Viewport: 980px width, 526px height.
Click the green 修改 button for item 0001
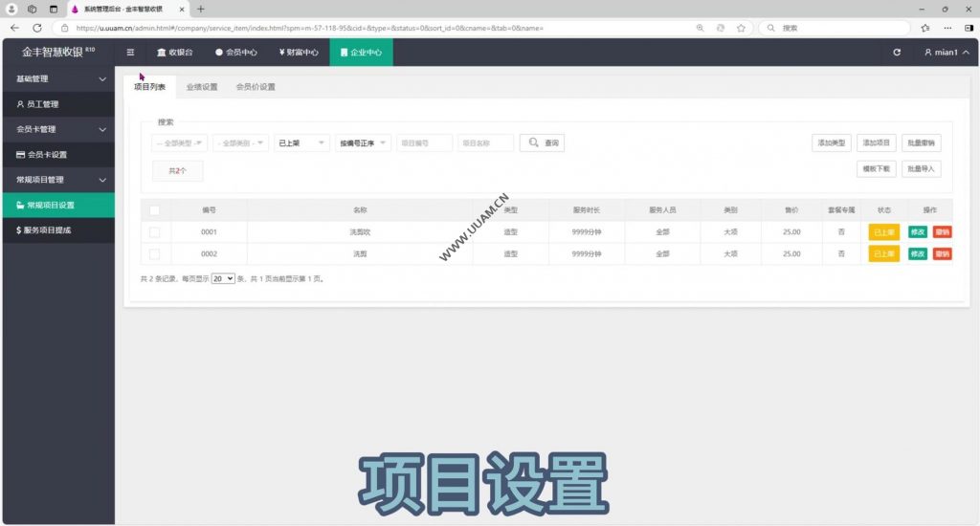(917, 232)
